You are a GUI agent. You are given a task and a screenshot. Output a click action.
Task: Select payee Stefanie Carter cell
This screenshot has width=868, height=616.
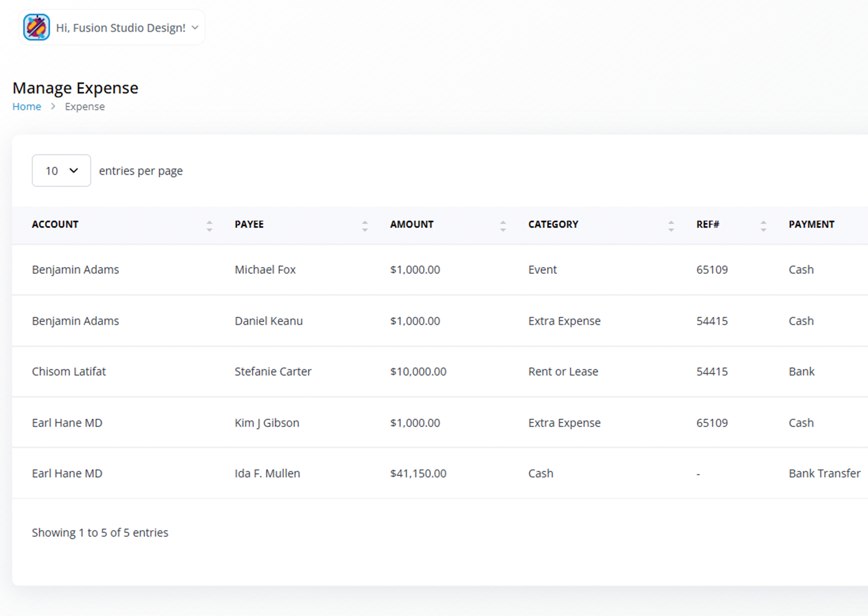pyautogui.click(x=273, y=371)
